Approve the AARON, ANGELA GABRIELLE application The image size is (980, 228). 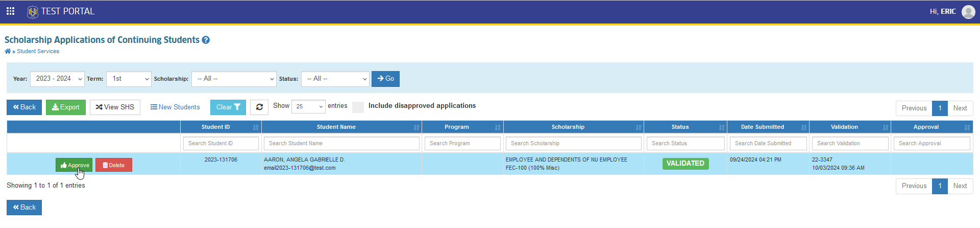[x=74, y=165]
